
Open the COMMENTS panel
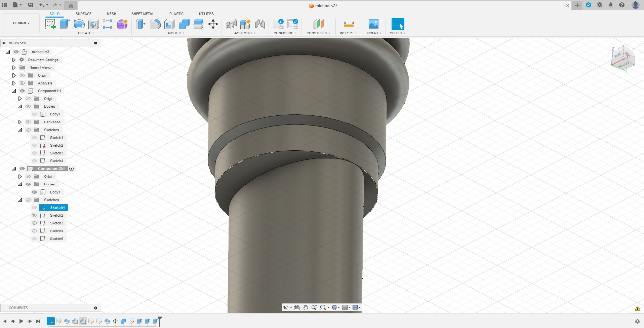tap(18, 308)
